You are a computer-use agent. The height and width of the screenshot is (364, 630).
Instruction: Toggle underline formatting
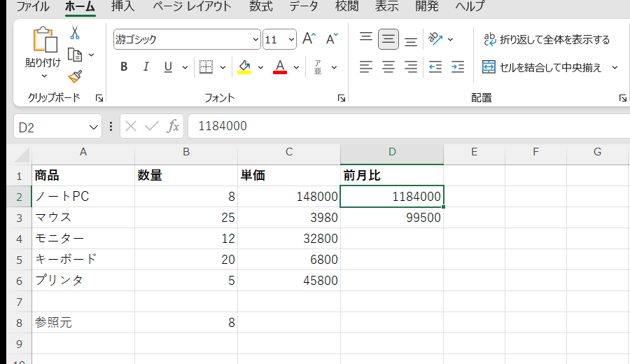(168, 67)
